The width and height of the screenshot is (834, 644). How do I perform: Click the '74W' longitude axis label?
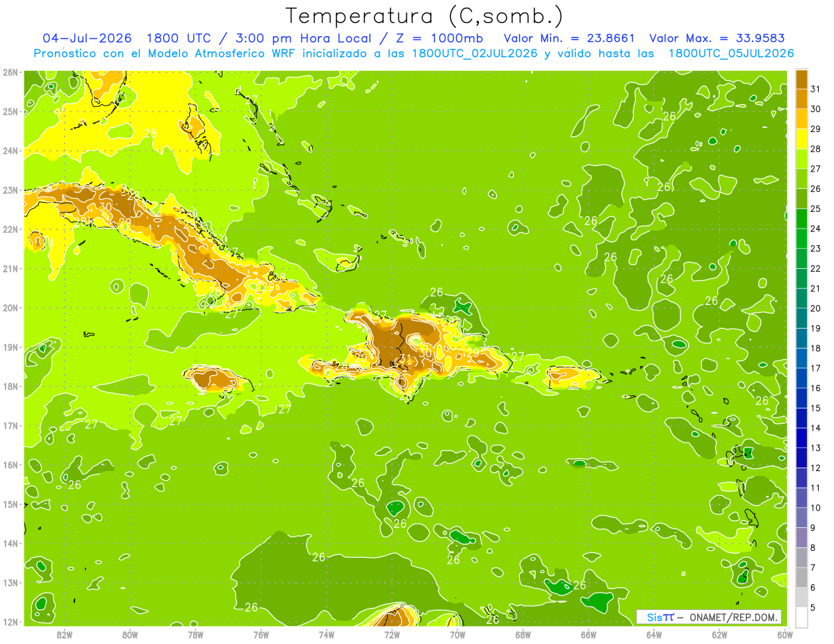coord(326,634)
